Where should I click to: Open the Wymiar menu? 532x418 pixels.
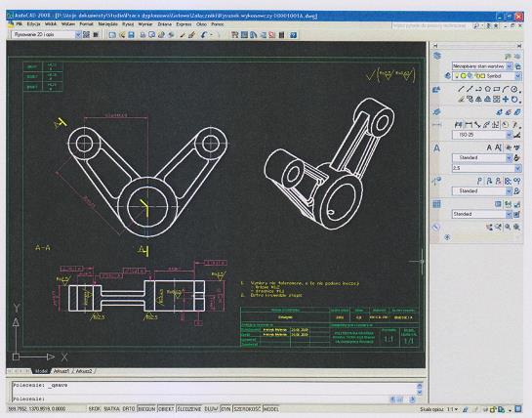pos(145,24)
